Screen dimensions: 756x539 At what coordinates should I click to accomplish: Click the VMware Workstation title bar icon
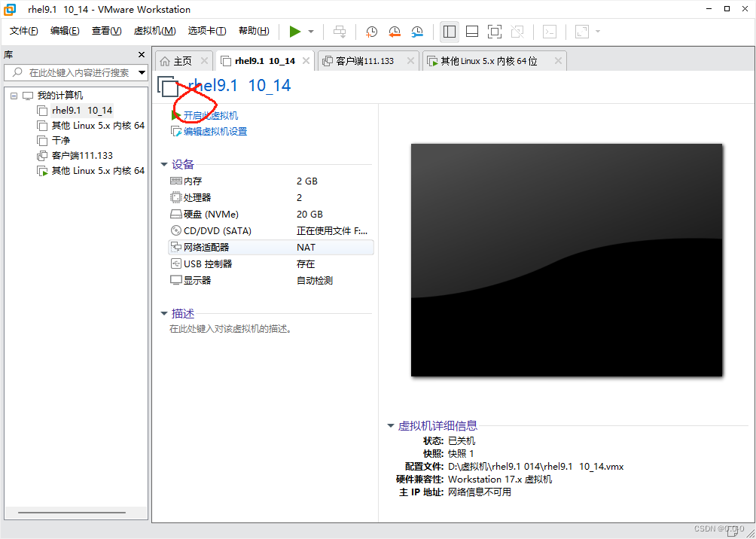coord(10,9)
